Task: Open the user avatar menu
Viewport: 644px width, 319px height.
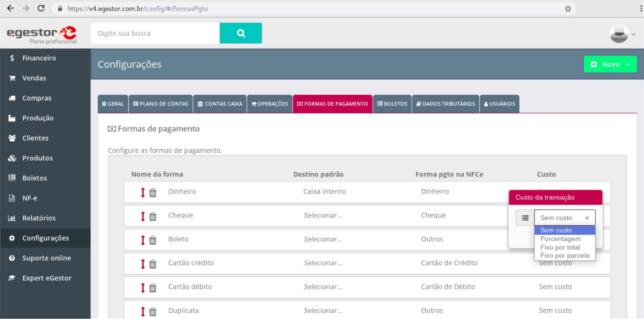Action: (x=623, y=34)
